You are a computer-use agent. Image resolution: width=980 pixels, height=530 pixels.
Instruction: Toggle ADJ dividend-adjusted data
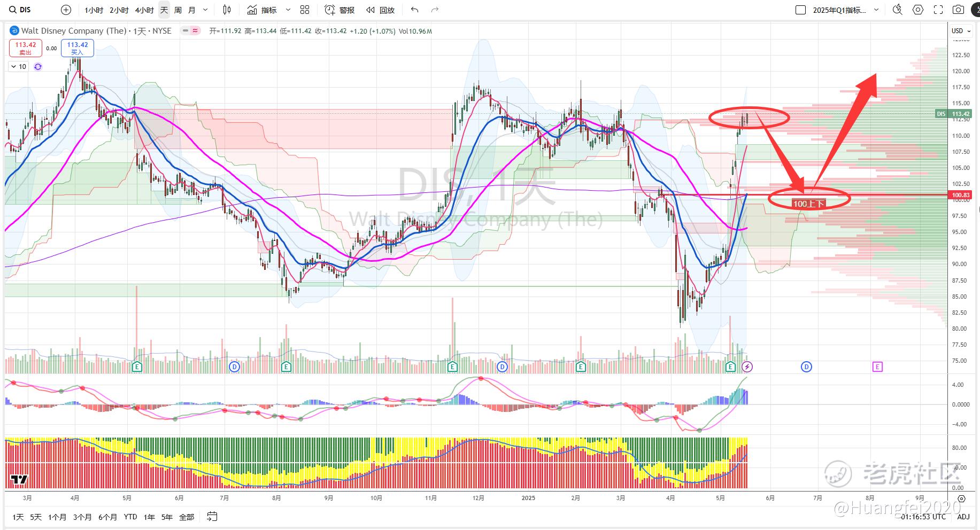point(963,517)
